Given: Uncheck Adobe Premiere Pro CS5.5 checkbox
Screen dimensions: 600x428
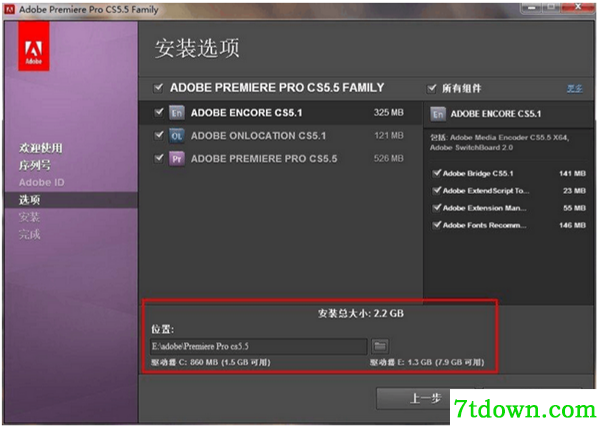Looking at the screenshot, I should point(158,158).
